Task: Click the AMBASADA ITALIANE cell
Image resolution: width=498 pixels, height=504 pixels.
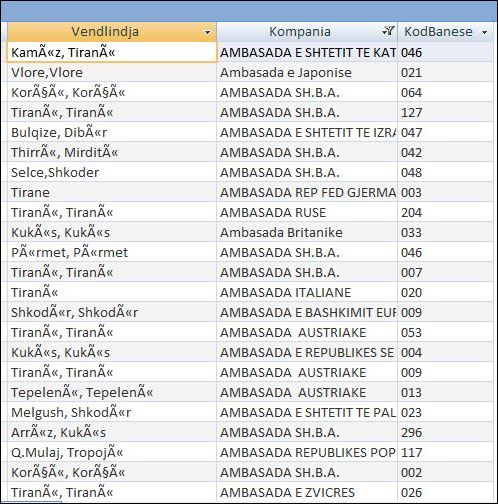Action: [307, 292]
